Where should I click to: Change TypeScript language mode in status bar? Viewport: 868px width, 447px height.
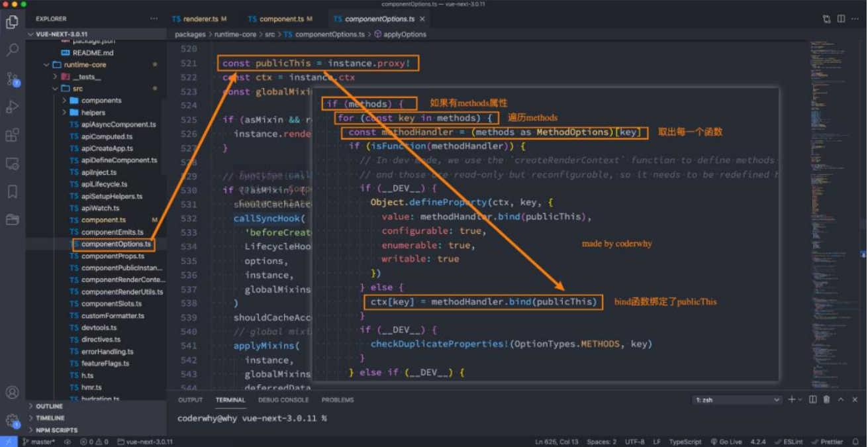pos(685,442)
